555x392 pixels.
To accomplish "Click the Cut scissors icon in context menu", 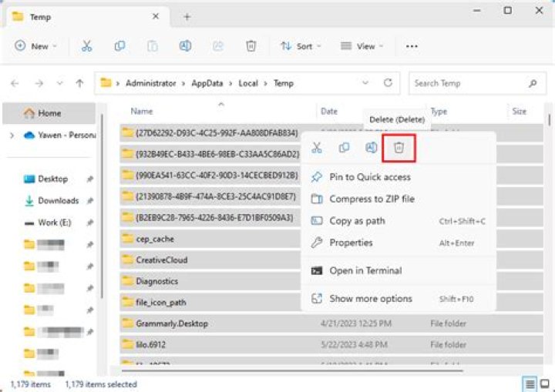I will 316,147.
